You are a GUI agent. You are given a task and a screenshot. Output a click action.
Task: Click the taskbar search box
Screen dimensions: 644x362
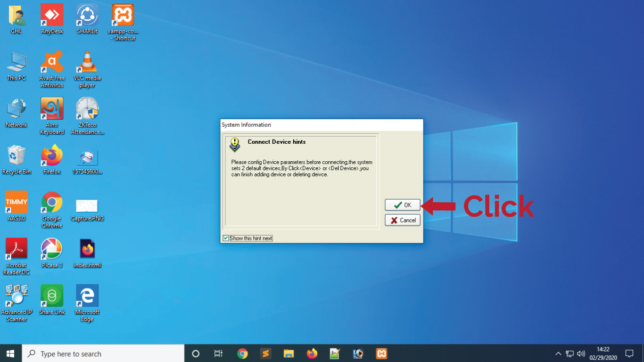click(x=103, y=353)
